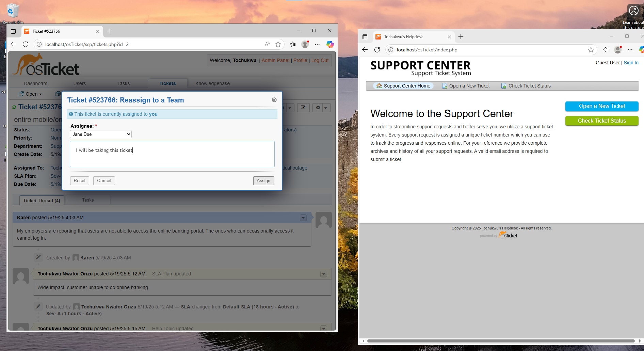This screenshot has width=644, height=351.
Task: Open Support Center Home menu item
Action: (x=403, y=86)
